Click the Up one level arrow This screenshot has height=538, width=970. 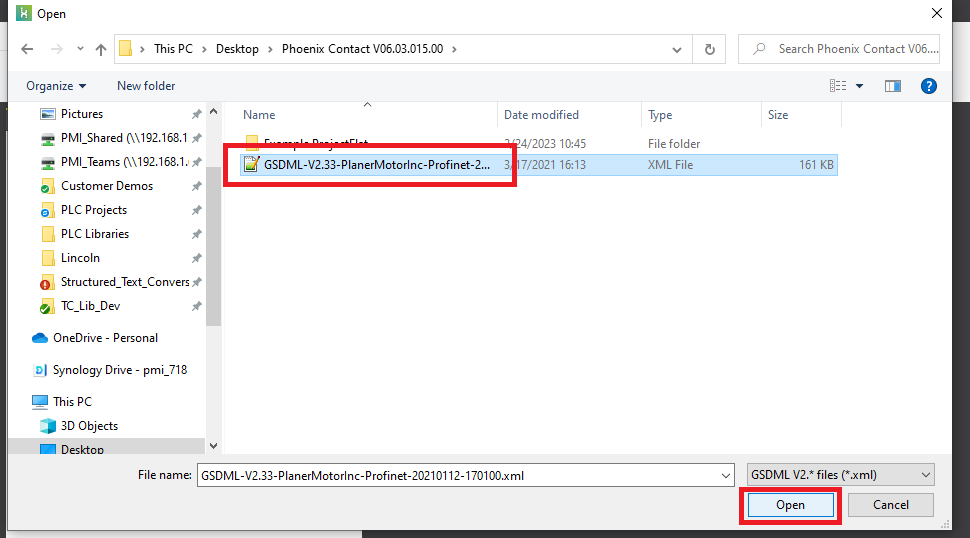tap(101, 49)
